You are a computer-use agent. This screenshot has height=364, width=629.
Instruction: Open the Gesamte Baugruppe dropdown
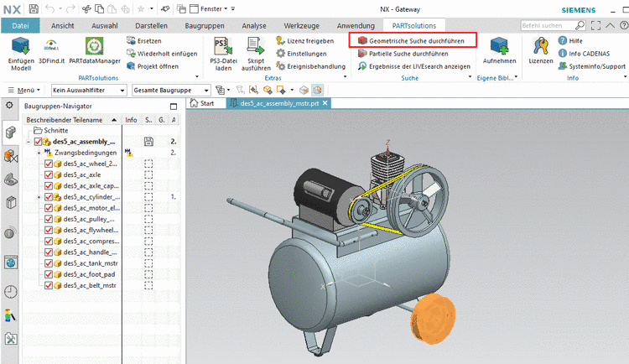pyautogui.click(x=171, y=91)
